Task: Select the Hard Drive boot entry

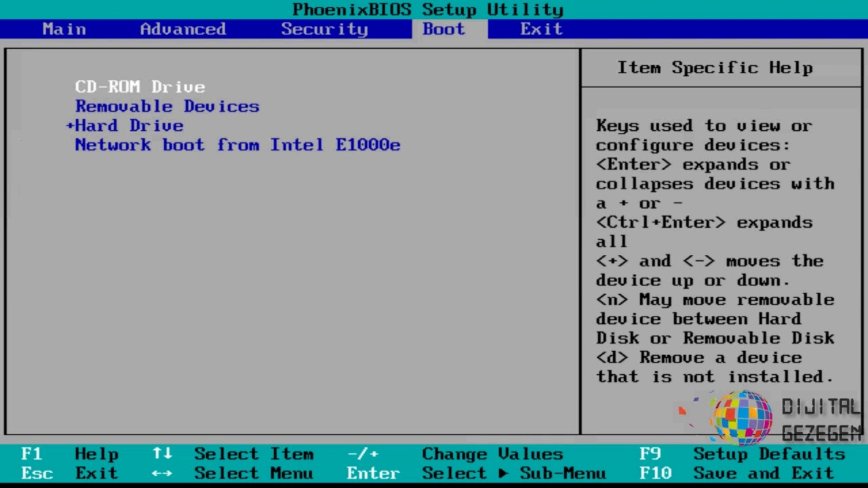Action: coord(129,126)
